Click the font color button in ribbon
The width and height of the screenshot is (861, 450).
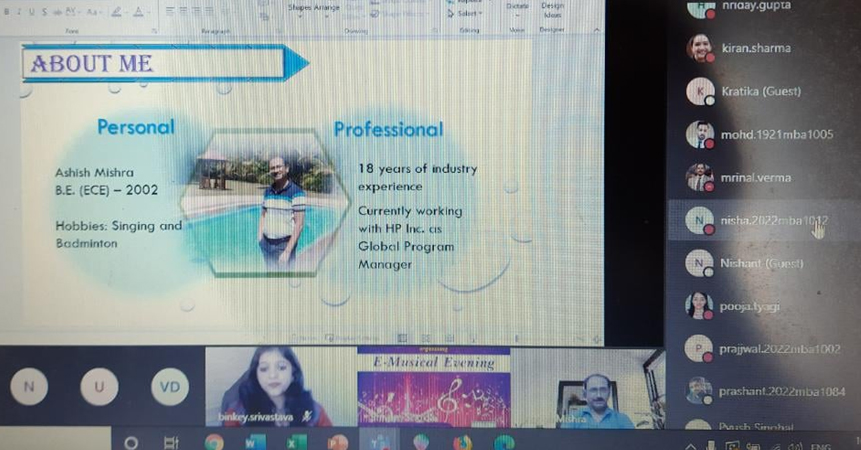click(x=139, y=12)
